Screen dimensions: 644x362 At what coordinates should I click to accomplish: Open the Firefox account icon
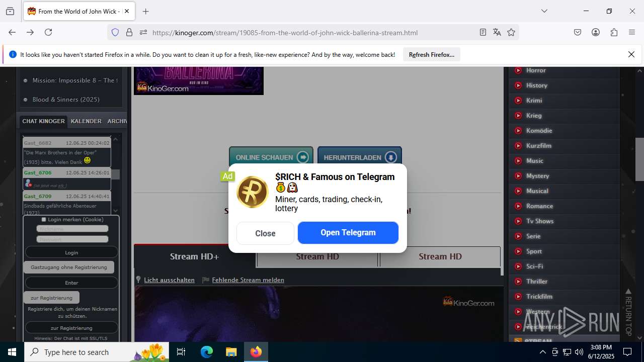596,32
